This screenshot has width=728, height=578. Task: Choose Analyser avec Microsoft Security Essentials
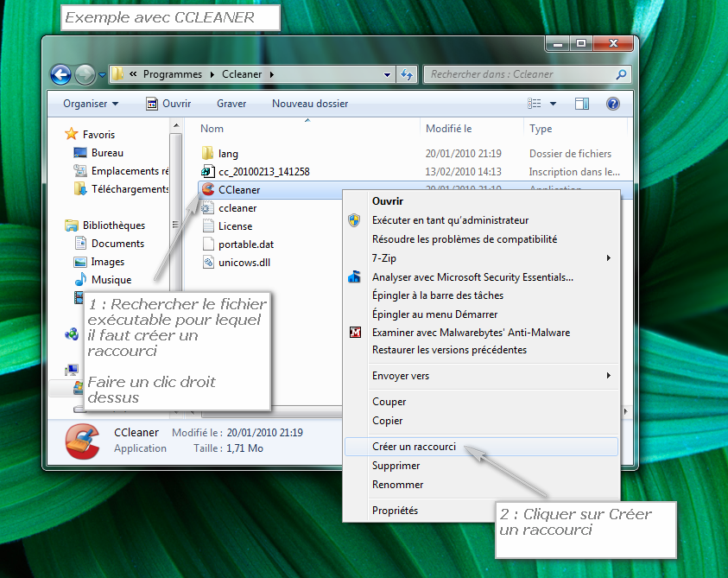[482, 277]
